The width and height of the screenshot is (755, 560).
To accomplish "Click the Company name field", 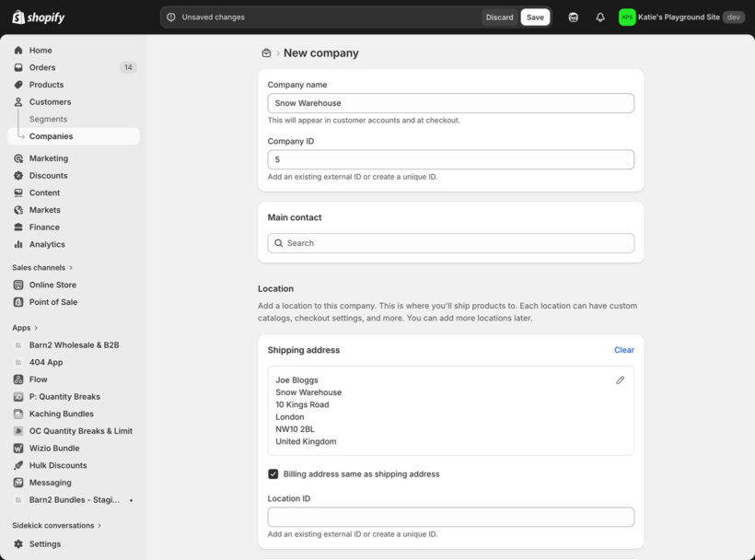I will tap(450, 103).
